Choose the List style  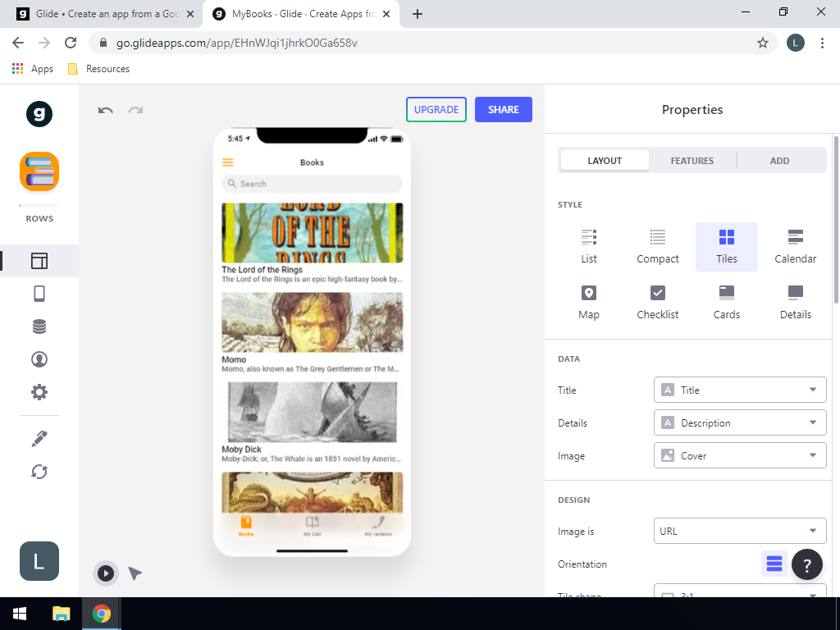point(589,246)
